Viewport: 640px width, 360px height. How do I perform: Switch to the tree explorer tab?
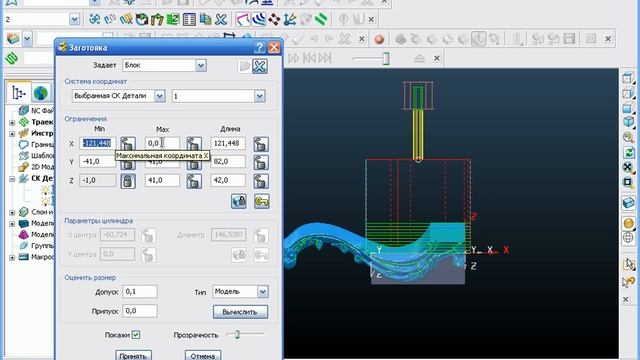tap(18, 93)
